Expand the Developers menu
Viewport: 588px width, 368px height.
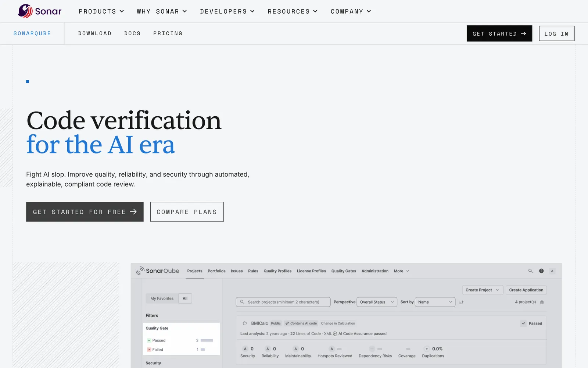point(227,11)
